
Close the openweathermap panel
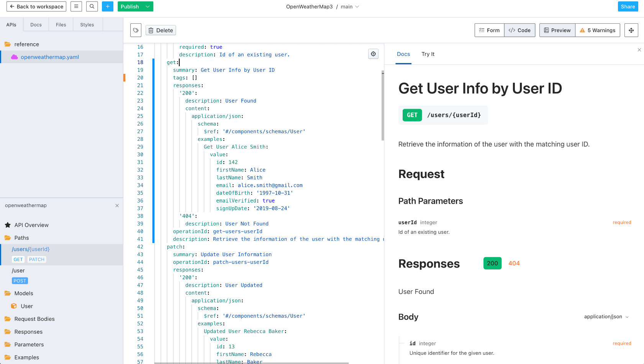117,206
